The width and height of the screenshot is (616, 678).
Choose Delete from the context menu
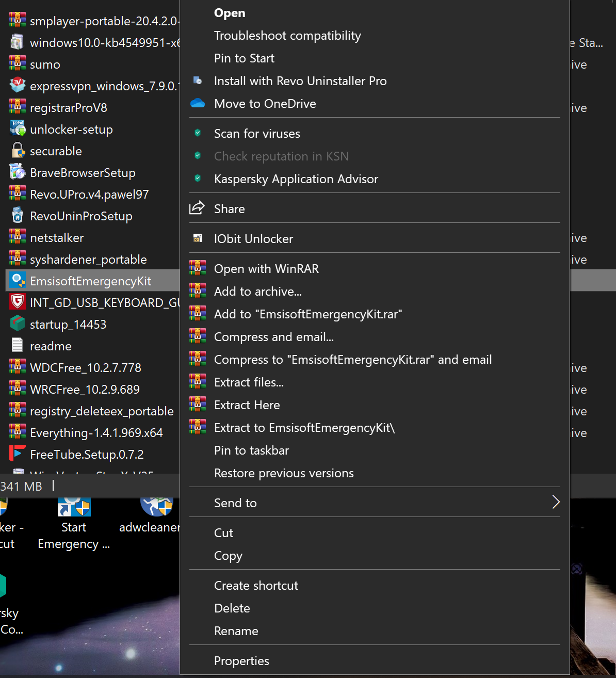coord(232,608)
